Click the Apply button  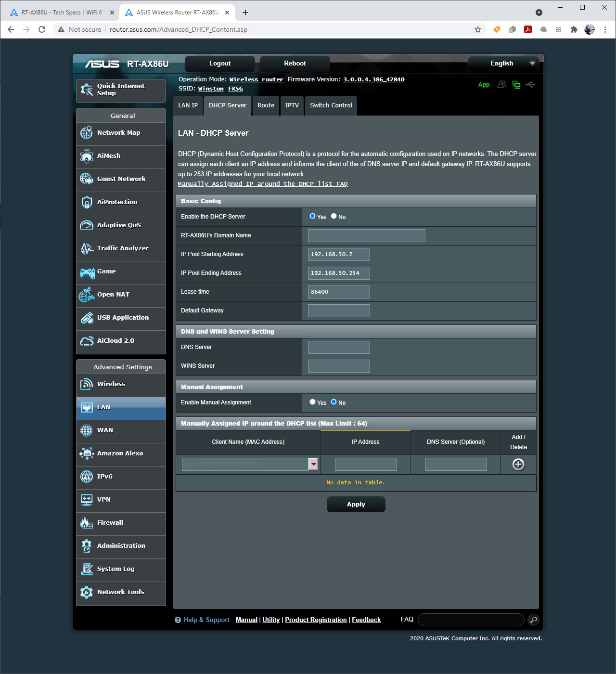coord(356,505)
